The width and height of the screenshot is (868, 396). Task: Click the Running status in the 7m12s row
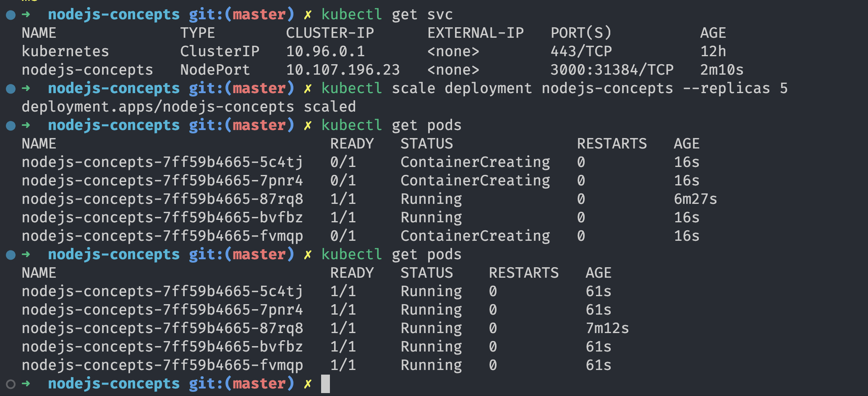click(431, 328)
